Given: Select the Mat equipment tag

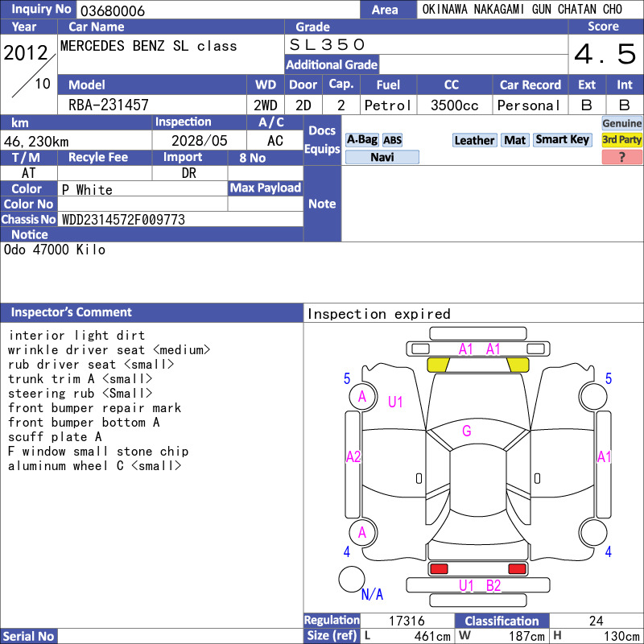Looking at the screenshot, I should [x=515, y=140].
